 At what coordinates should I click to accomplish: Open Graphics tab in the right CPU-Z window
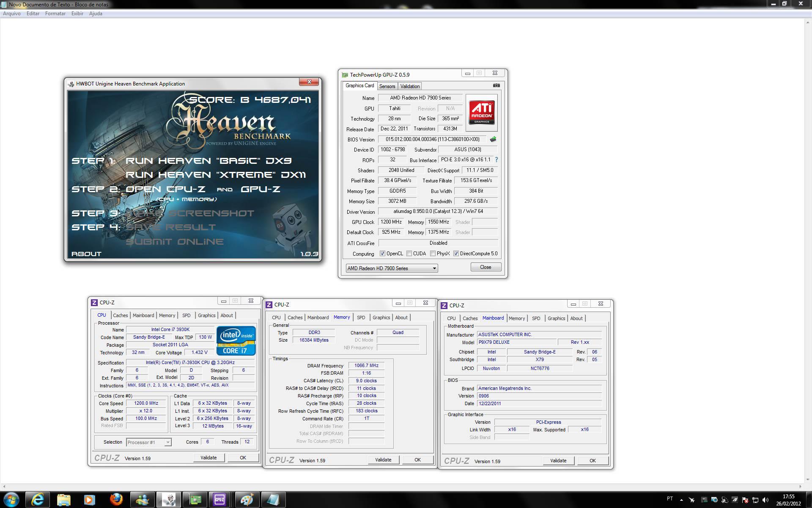tap(556, 318)
